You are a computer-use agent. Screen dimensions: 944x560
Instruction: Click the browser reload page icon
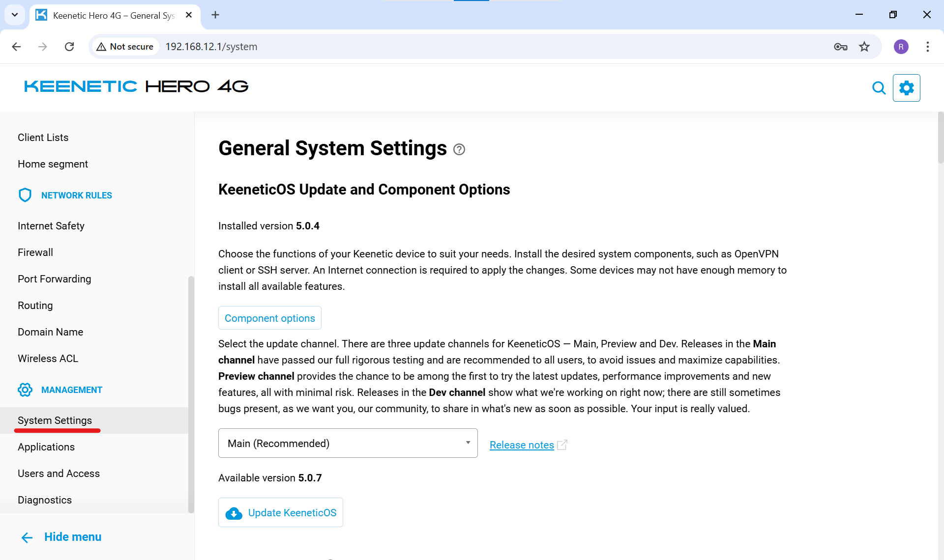[69, 47]
